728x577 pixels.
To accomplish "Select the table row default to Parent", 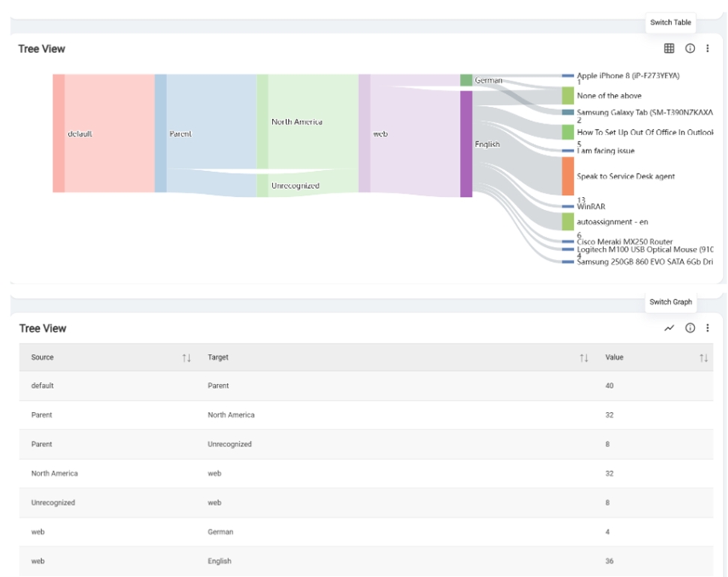I will point(366,386).
